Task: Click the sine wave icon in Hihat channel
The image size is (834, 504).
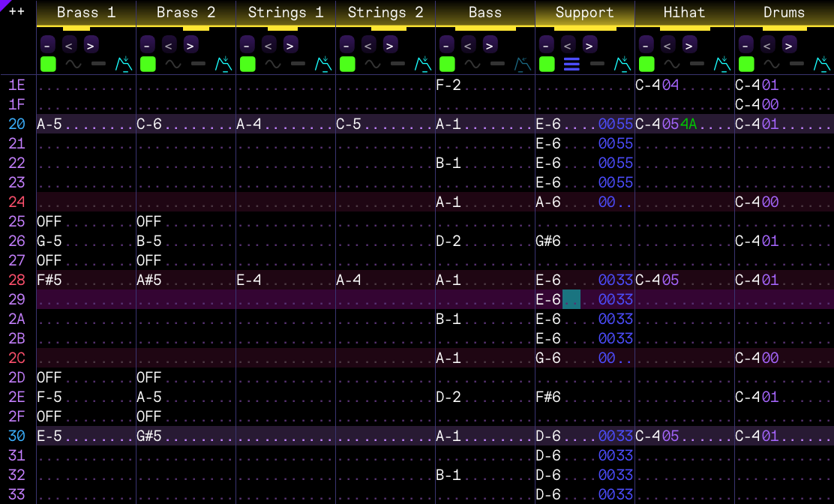Action: click(x=671, y=64)
